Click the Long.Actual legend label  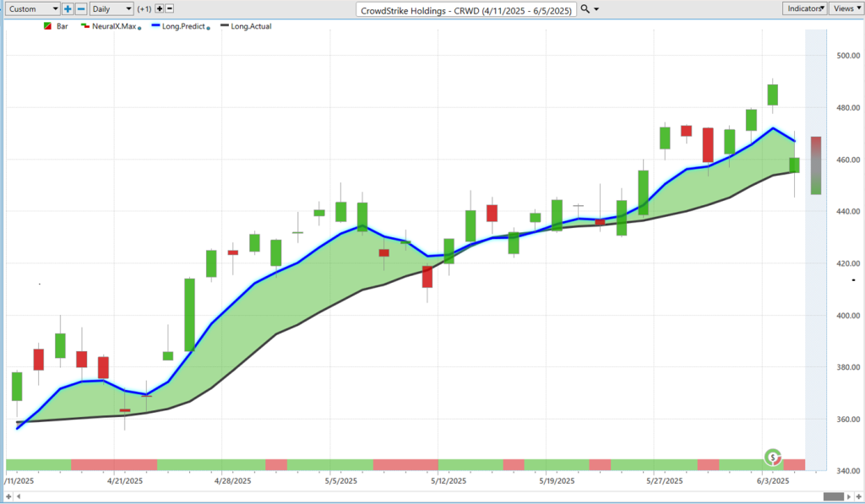(x=251, y=26)
